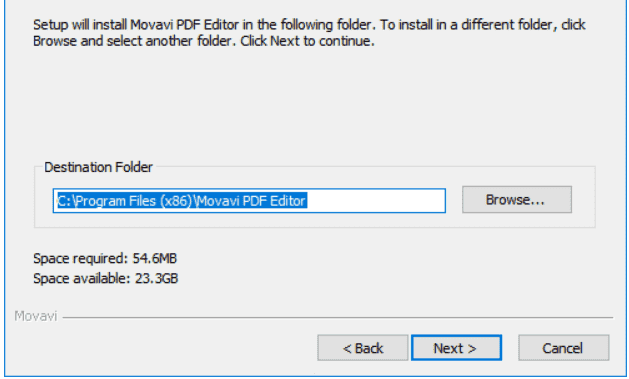Click the empty area above Destination Folder
The height and width of the screenshot is (379, 629).
point(313,104)
